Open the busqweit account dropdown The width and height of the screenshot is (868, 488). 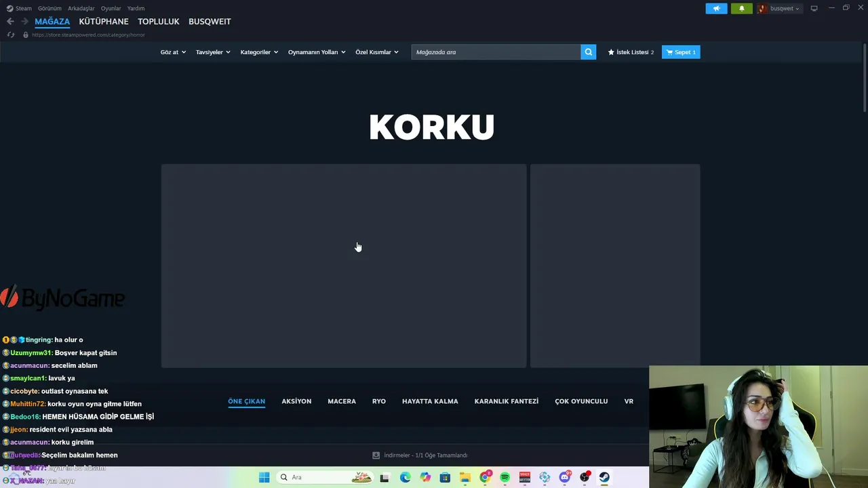coord(785,8)
